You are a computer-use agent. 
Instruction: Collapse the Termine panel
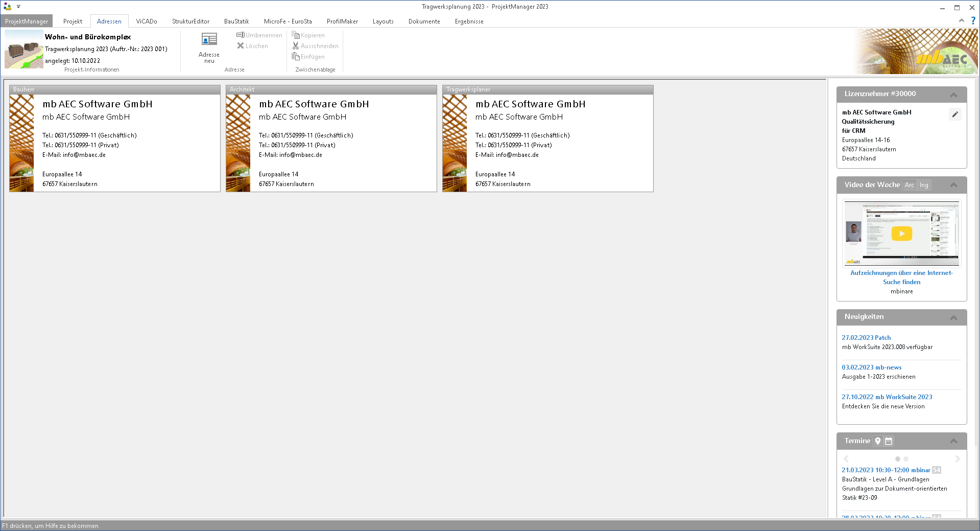[x=953, y=441]
